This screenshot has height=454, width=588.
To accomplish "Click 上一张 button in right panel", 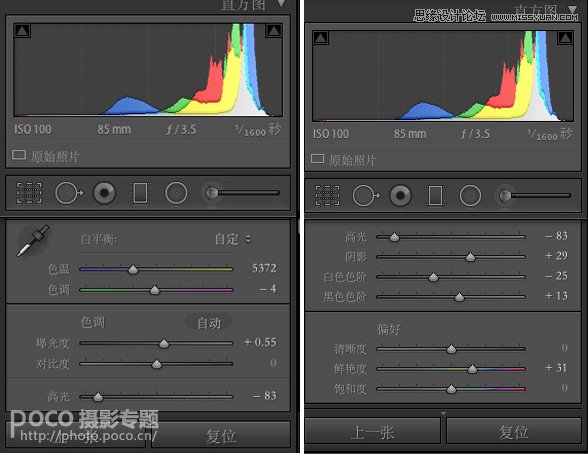I will coord(372,432).
